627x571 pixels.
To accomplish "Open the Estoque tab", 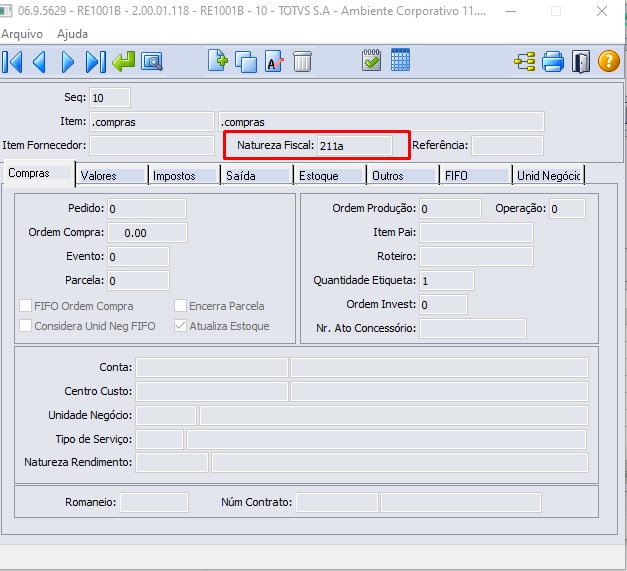I will coord(330,176).
